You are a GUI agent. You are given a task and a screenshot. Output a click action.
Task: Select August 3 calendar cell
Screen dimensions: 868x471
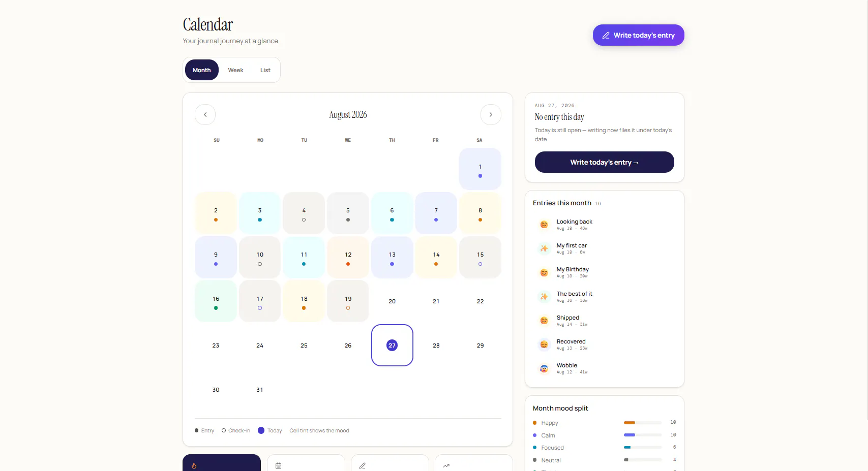pyautogui.click(x=260, y=213)
